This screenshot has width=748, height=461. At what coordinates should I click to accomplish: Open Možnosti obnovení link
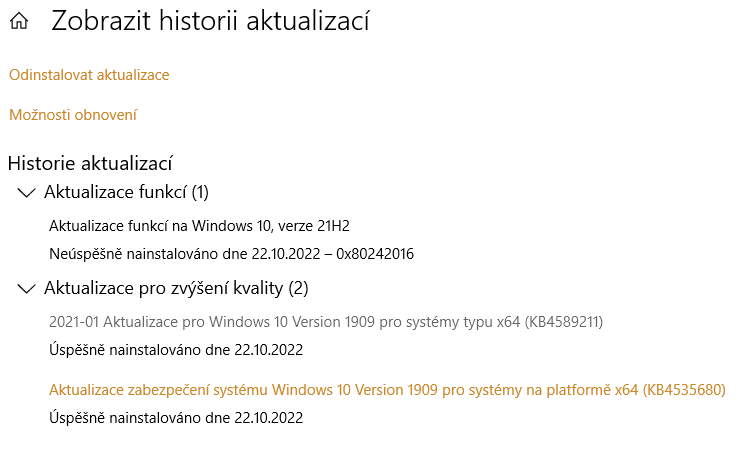pyautogui.click(x=73, y=115)
